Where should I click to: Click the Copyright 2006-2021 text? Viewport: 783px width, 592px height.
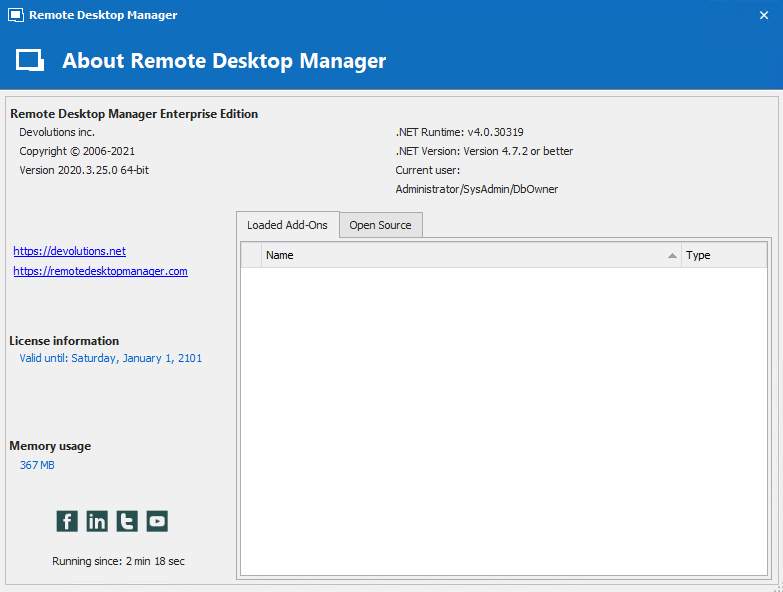(x=77, y=151)
